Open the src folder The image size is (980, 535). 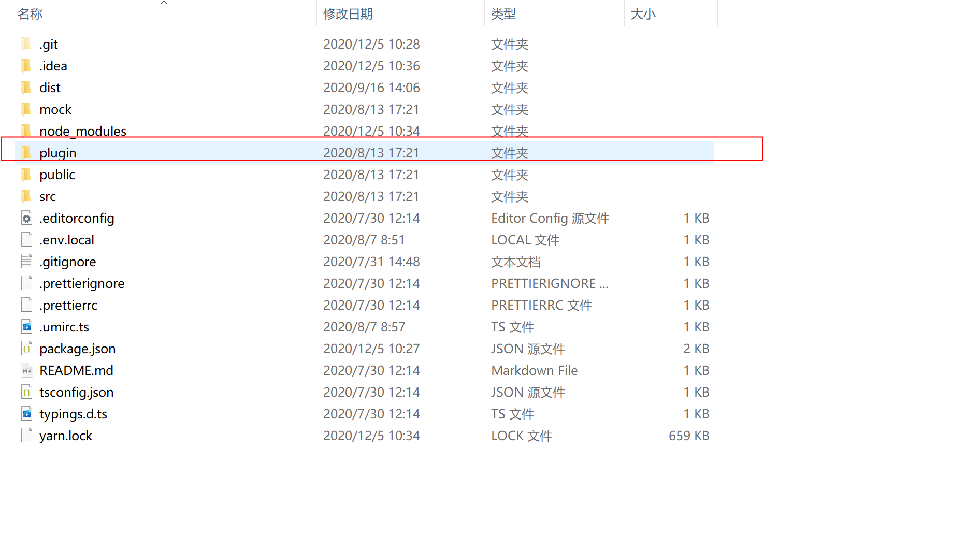pyautogui.click(x=47, y=196)
